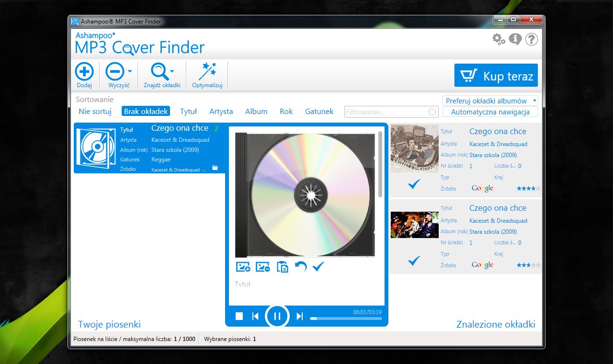Pause the playing song
Viewport: 613px width, 364px height.
277,316
